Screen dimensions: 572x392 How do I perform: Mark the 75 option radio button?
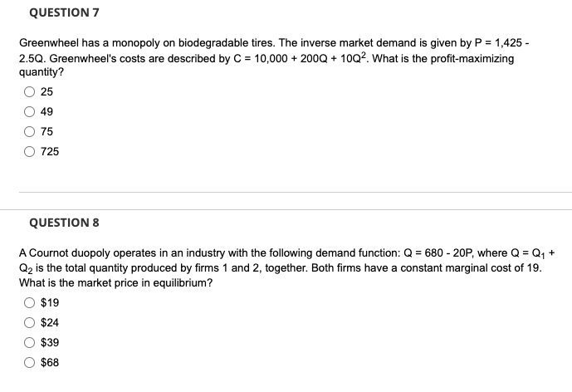tap(30, 131)
